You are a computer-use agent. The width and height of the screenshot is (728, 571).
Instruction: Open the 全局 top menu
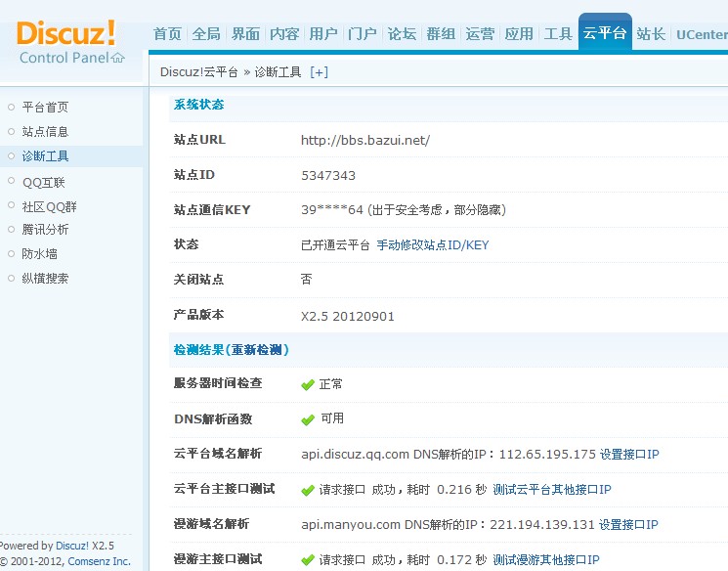click(x=206, y=34)
